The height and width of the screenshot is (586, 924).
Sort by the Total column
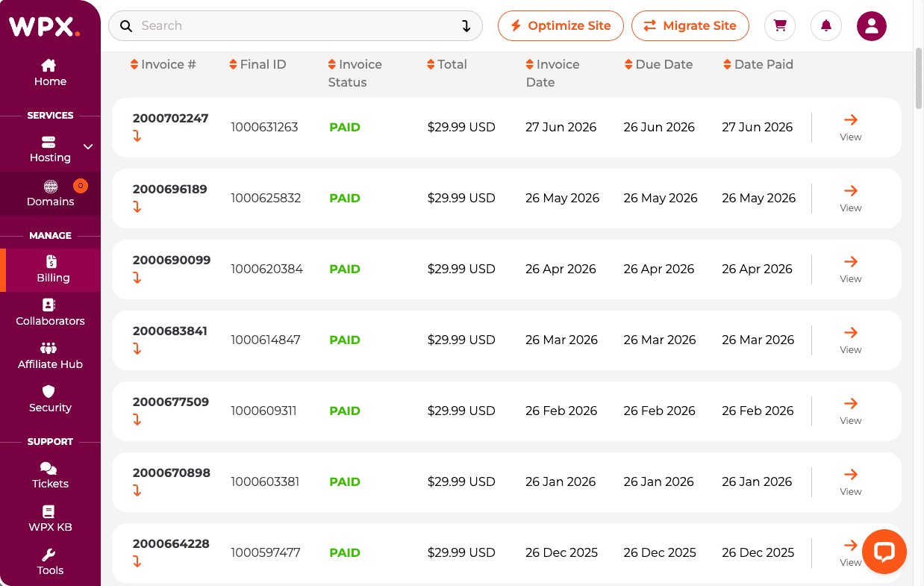[x=447, y=64]
